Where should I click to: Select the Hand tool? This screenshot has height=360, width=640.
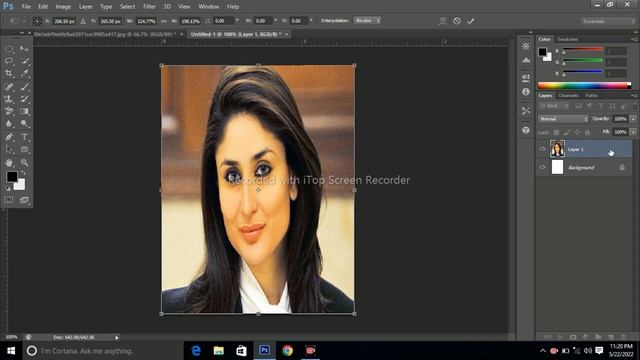[9, 163]
